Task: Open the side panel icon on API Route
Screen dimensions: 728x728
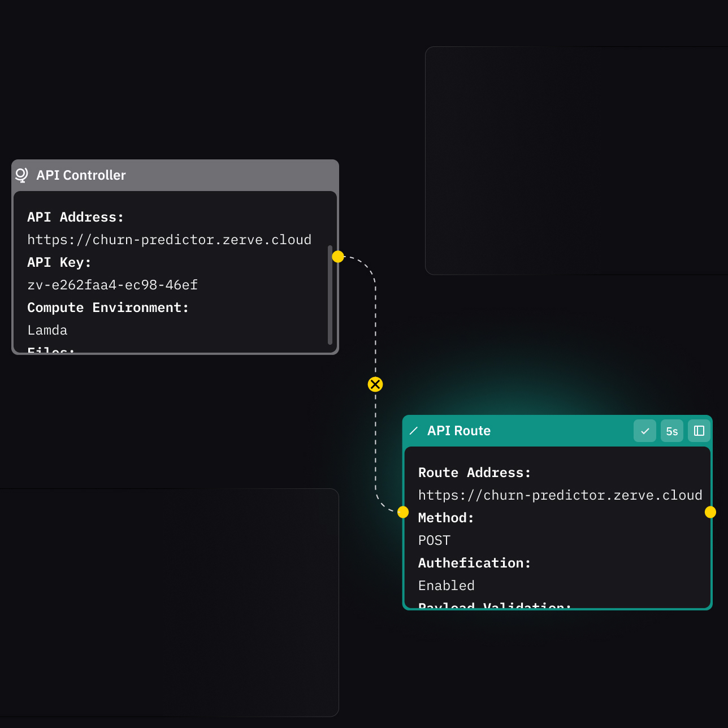Action: pyautogui.click(x=699, y=431)
